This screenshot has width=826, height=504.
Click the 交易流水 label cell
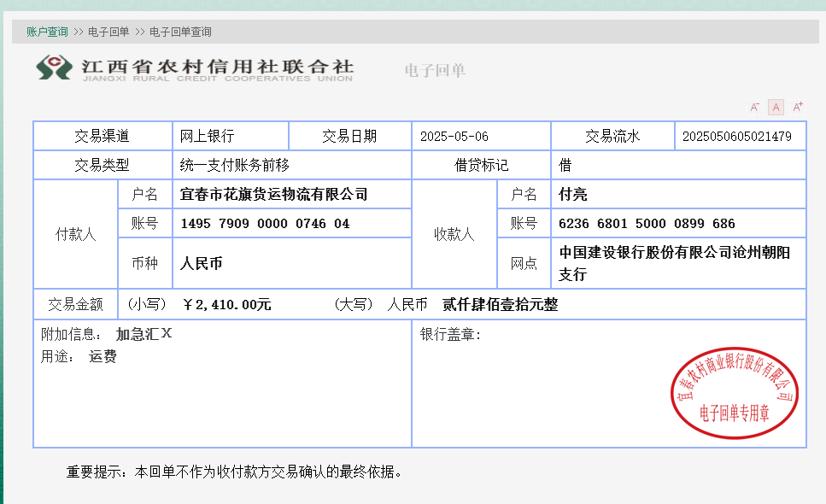point(612,137)
